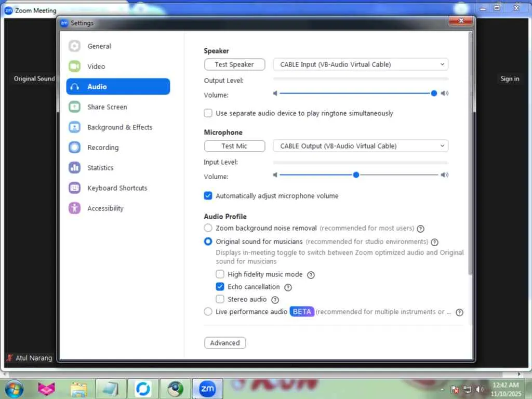Image resolution: width=532 pixels, height=399 pixels.
Task: Disable Echo cancellation checkbox
Action: click(220, 287)
